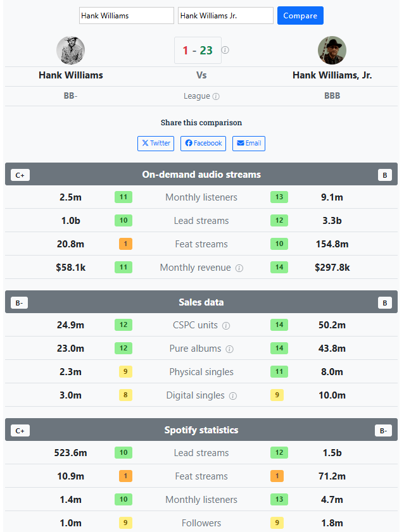Click the CSPC units info icon
This screenshot has height=532, width=404.
tap(226, 326)
